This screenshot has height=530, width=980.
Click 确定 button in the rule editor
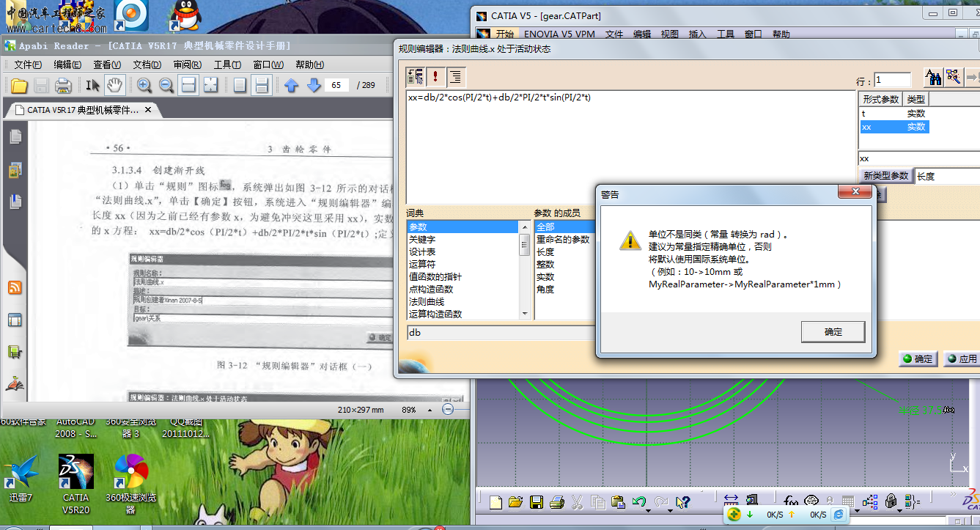tap(918, 359)
